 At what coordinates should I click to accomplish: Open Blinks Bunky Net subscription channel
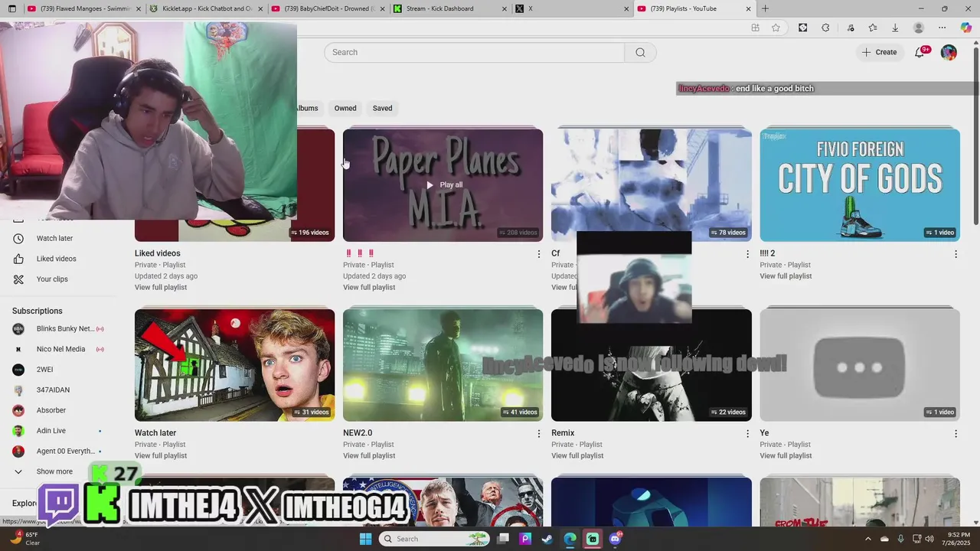(65, 329)
